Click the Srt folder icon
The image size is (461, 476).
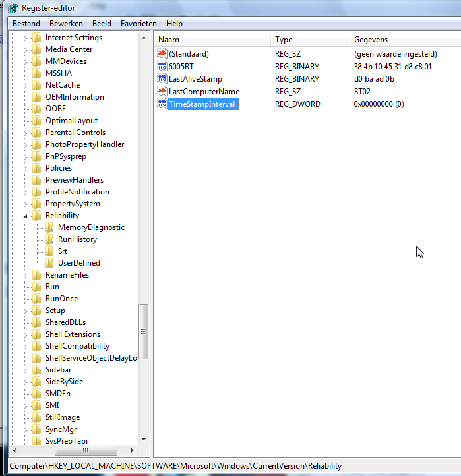[x=49, y=251]
